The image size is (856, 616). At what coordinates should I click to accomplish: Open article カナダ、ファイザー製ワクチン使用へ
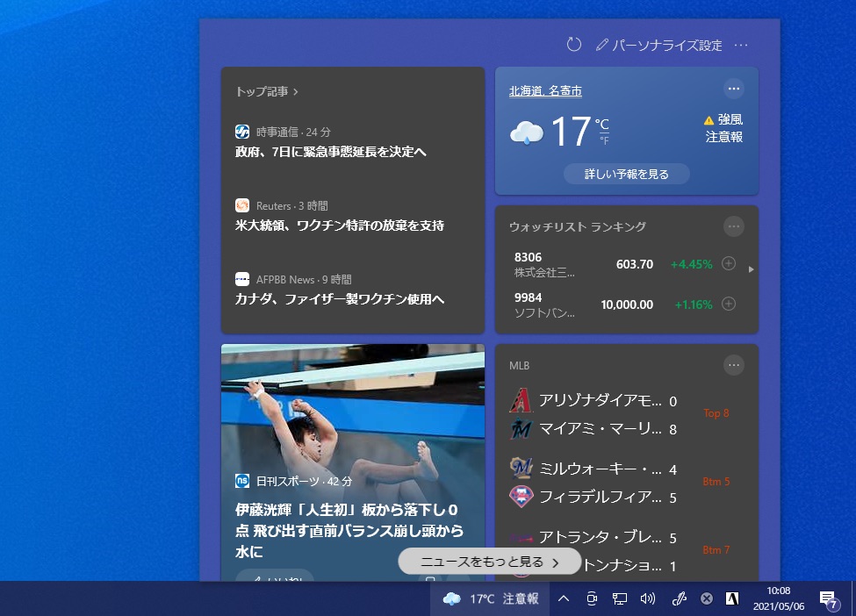click(x=340, y=299)
